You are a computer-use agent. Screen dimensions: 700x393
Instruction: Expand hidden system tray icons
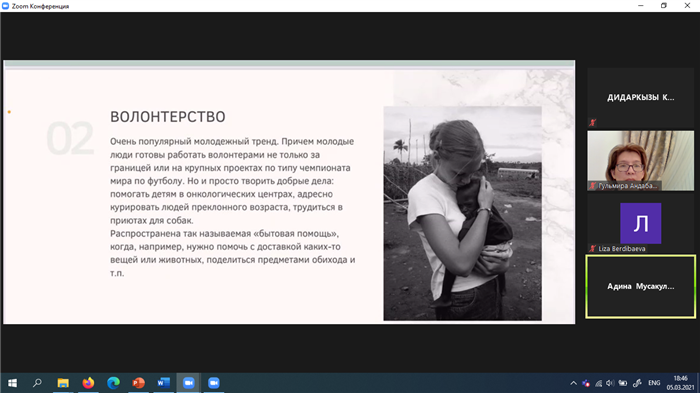pyautogui.click(x=574, y=383)
